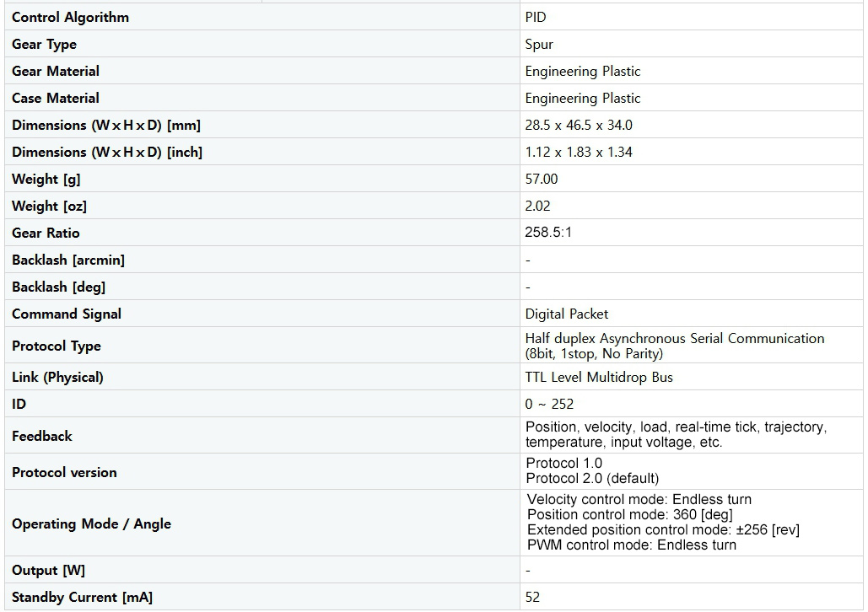Click the Protocol 2.0 (default) text
Viewport: 868px width, 612px height.
592,478
